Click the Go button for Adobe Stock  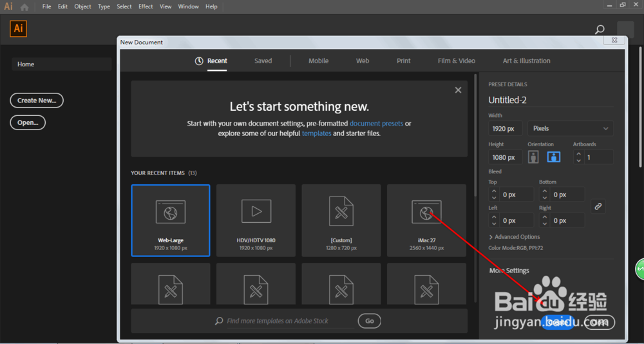coord(369,321)
